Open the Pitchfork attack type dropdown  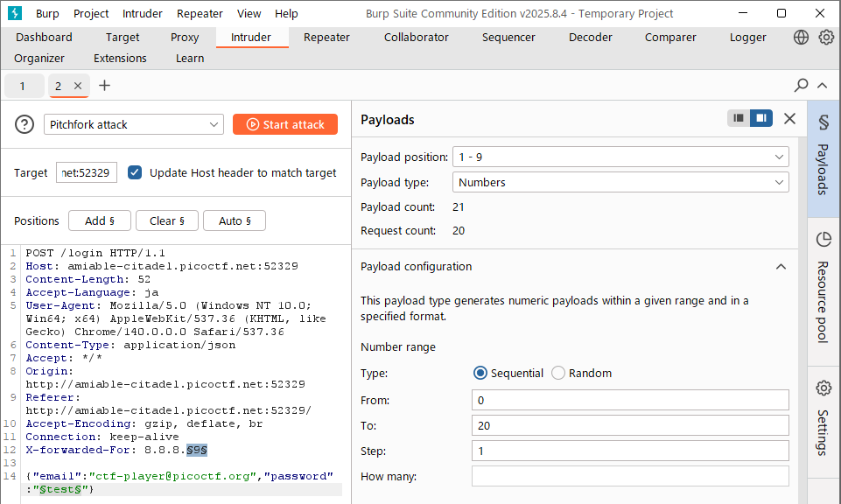point(134,124)
